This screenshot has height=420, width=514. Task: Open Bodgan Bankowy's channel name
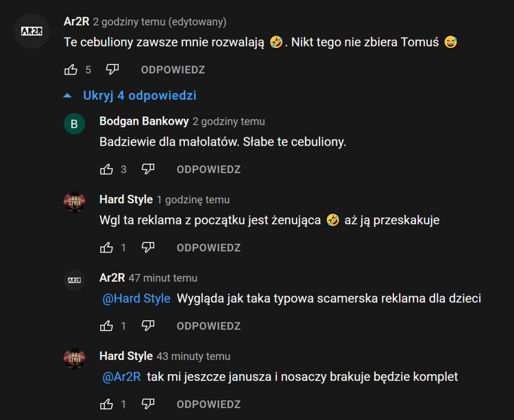[x=143, y=122]
